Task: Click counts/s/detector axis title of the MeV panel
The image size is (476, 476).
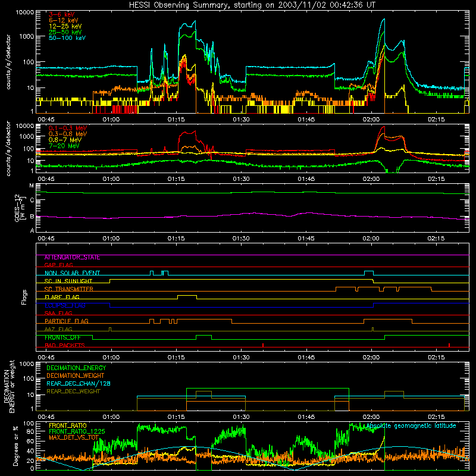Action: coord(8,149)
